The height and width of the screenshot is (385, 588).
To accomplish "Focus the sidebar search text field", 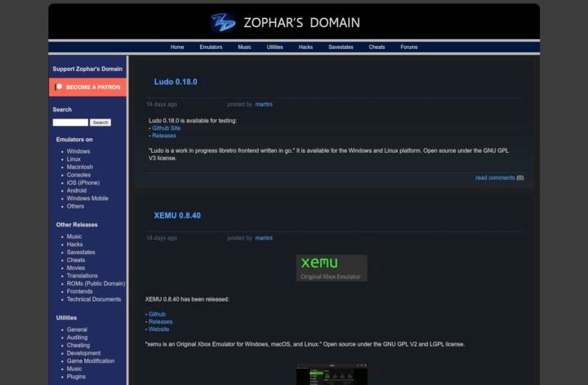I will tap(70, 123).
